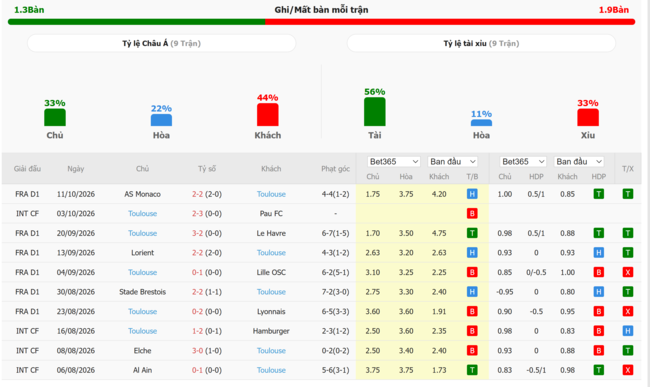Image resolution: width=650 pixels, height=387 pixels.
Task: Click green T result badge in Al Ain row
Action: 472,370
